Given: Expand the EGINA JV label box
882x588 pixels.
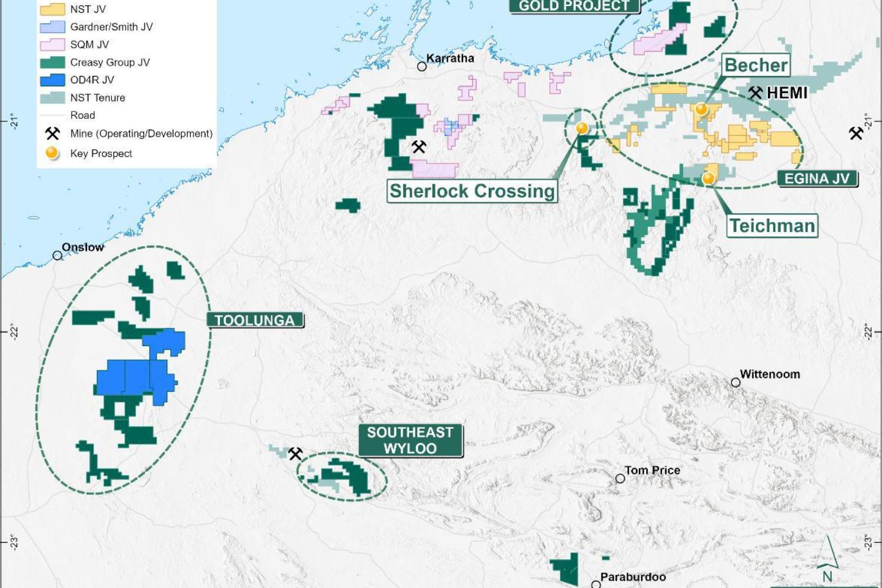Looking at the screenshot, I should pyautogui.click(x=818, y=178).
